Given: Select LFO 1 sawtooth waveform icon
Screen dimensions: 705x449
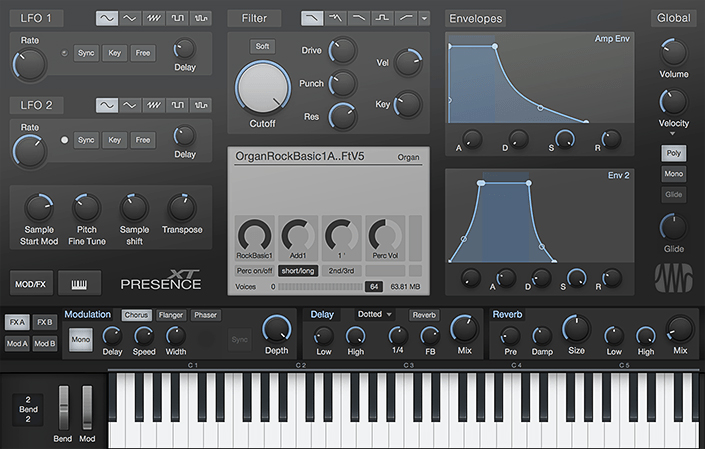Looking at the screenshot, I should pyautogui.click(x=154, y=18).
